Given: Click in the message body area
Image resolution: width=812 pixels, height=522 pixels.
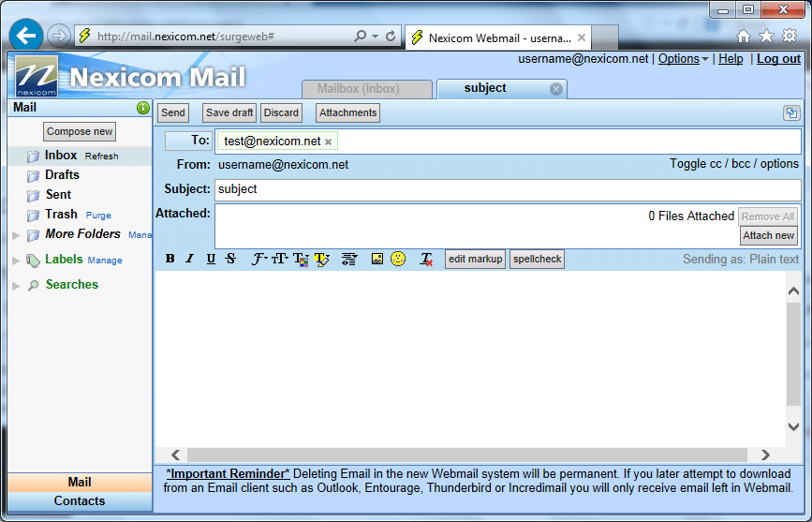Looking at the screenshot, I should [x=470, y=359].
